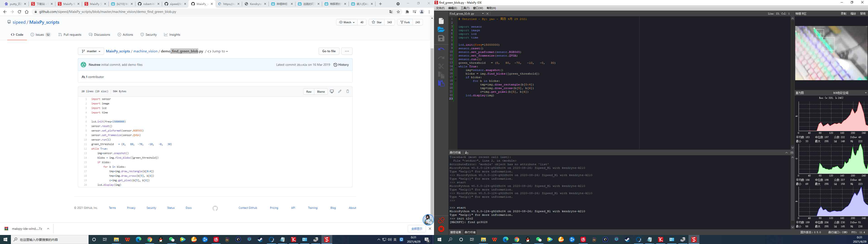Image resolution: width=868 pixels, height=244 pixels.
Task: Open the 工具(T) menu
Action: pos(465,8)
